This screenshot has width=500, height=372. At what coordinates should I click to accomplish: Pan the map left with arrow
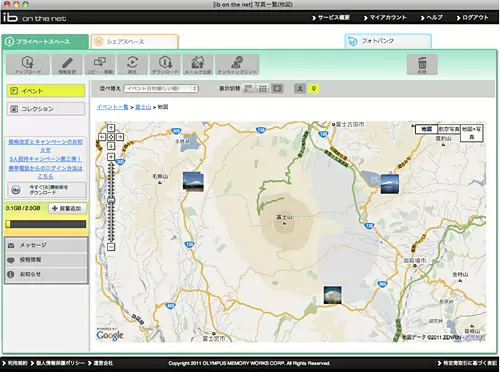(x=102, y=137)
